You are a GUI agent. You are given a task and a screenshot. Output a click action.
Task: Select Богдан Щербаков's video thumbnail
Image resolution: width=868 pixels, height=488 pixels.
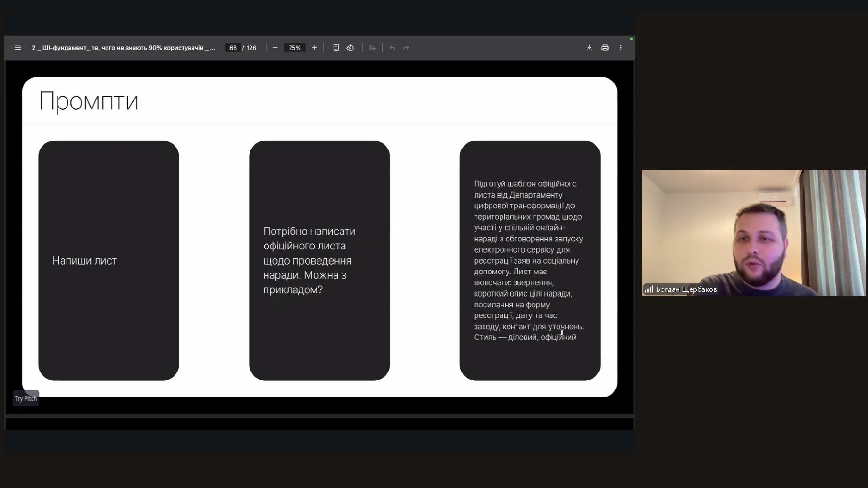coord(753,232)
